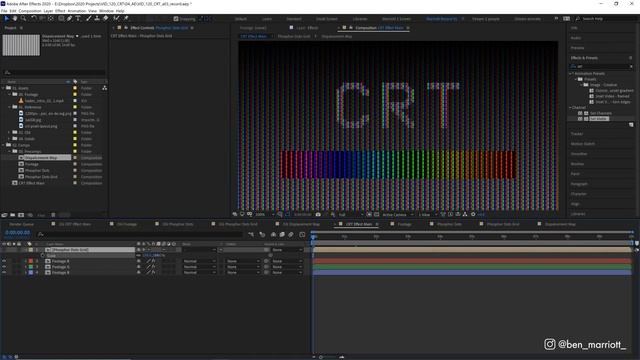Open parent dropdown for Footage B layer
The image size is (640, 360).
pyautogui.click(x=288, y=272)
